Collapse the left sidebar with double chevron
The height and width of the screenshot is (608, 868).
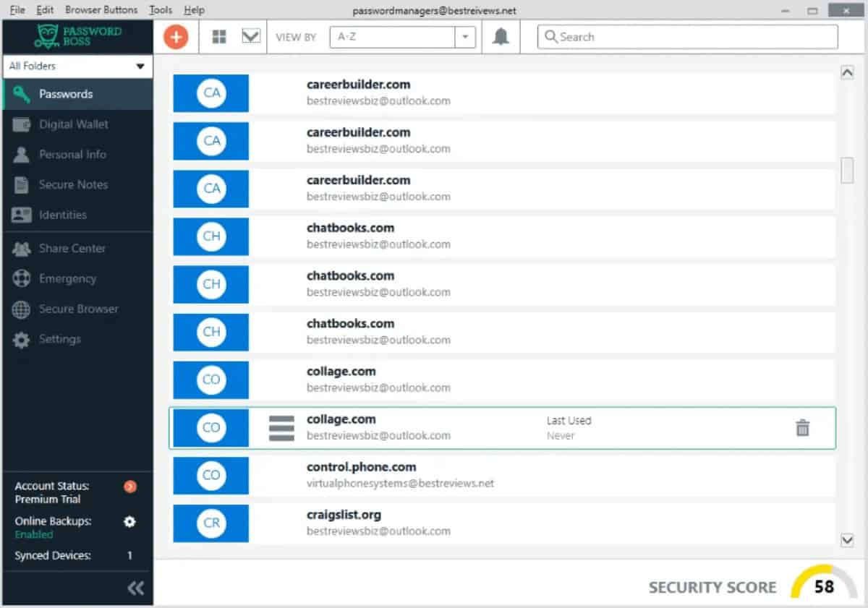pyautogui.click(x=135, y=588)
